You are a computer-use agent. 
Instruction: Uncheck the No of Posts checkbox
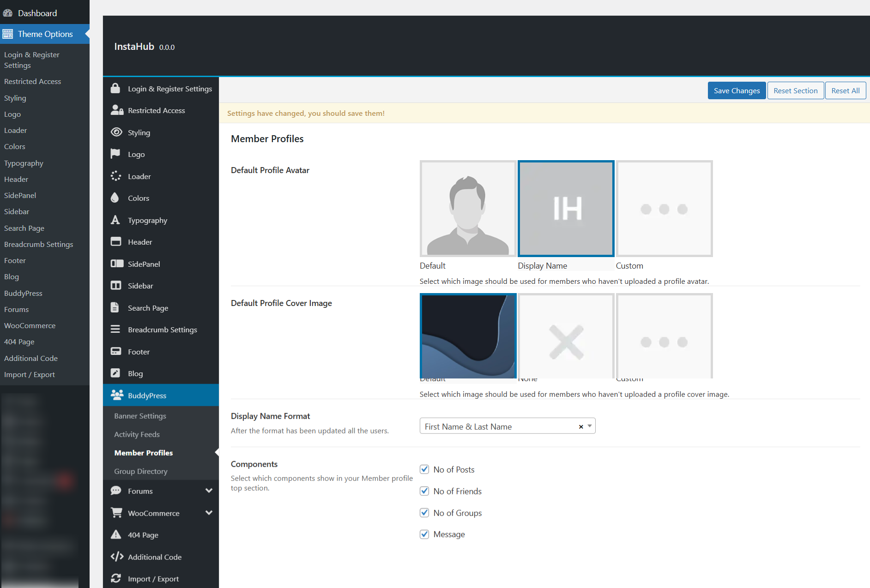[x=424, y=469]
